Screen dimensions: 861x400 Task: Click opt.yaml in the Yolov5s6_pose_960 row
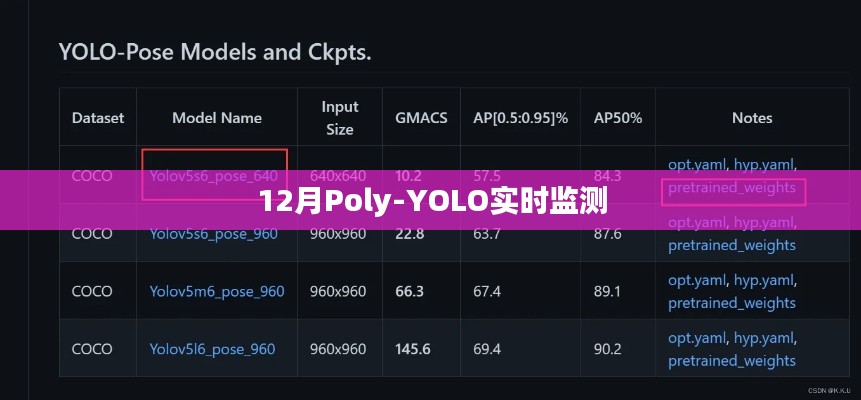point(696,223)
